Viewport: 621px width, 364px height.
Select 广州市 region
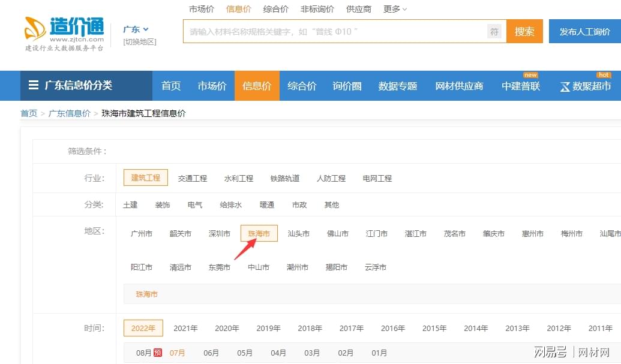(x=142, y=234)
